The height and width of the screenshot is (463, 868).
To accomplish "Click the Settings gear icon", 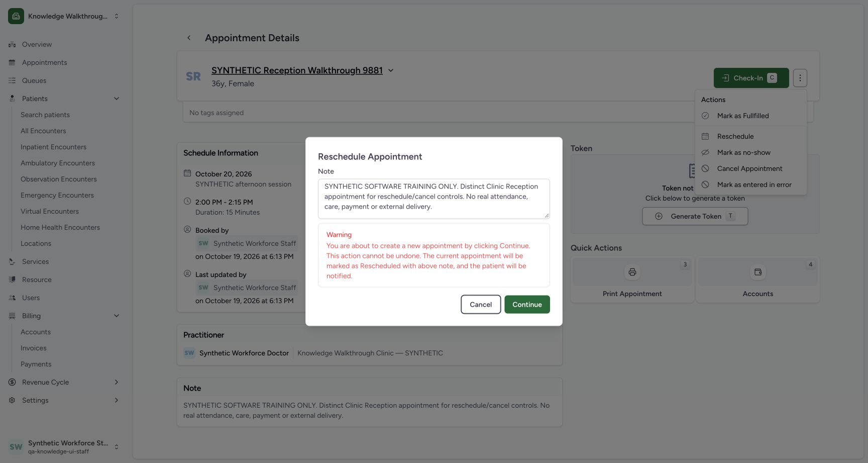I will [12, 400].
